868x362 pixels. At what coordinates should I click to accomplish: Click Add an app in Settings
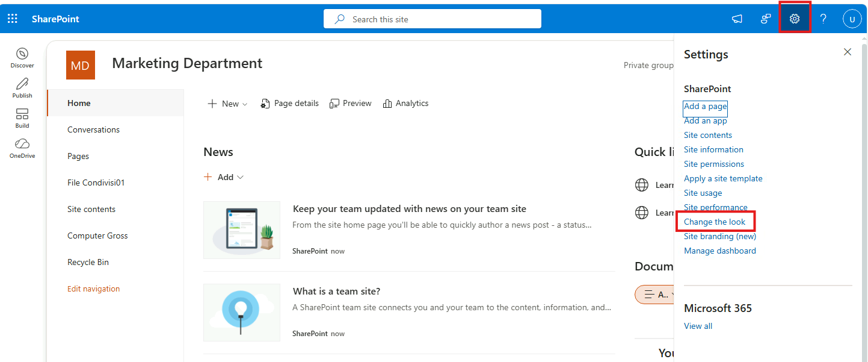(706, 120)
